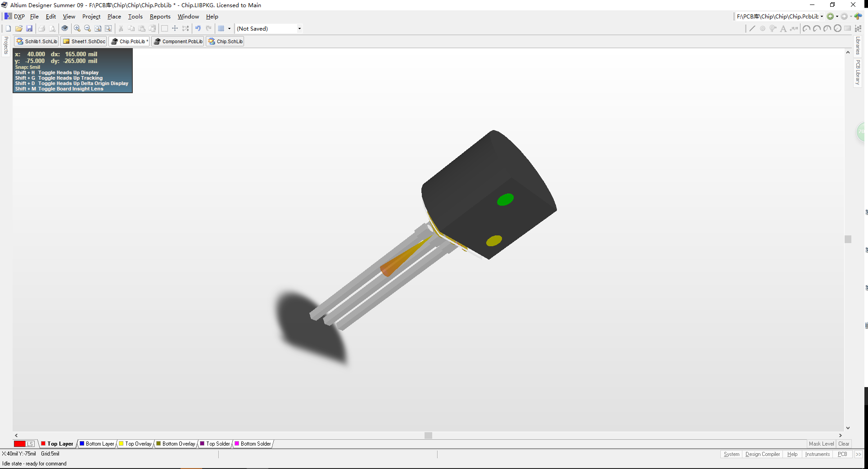
Task: Click the LS layer set button
Action: (30, 444)
